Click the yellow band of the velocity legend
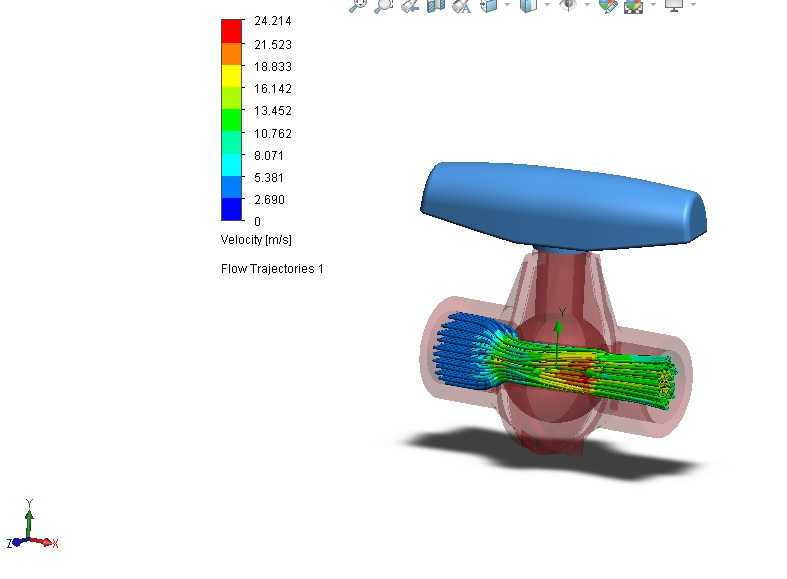Screen dimensions: 787x579 pos(231,76)
